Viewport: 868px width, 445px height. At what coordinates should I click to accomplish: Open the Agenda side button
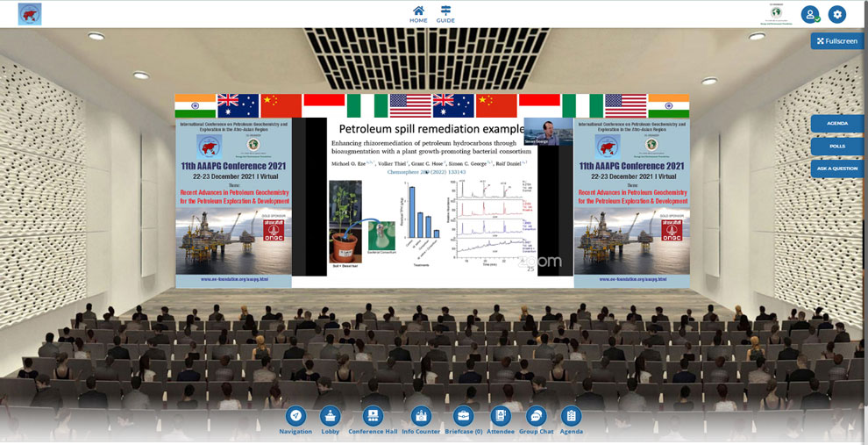[837, 124]
